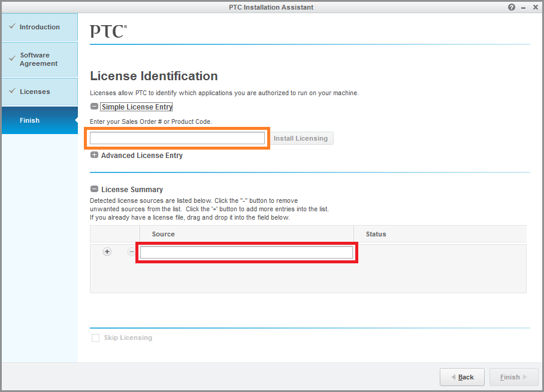Minimize the PTC Installation Assistant window

[x=523, y=8]
